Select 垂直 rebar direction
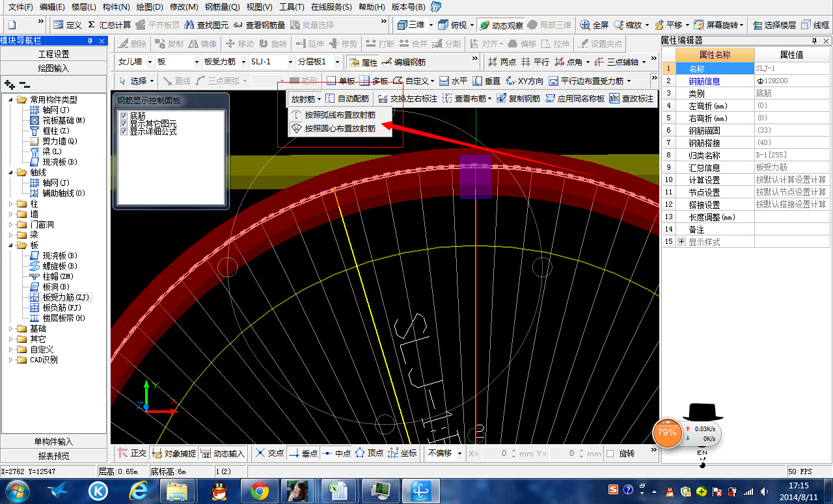833x504 pixels. coord(486,81)
